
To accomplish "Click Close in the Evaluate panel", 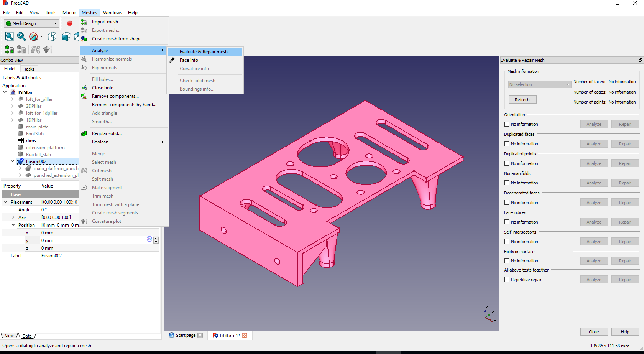I will point(593,332).
